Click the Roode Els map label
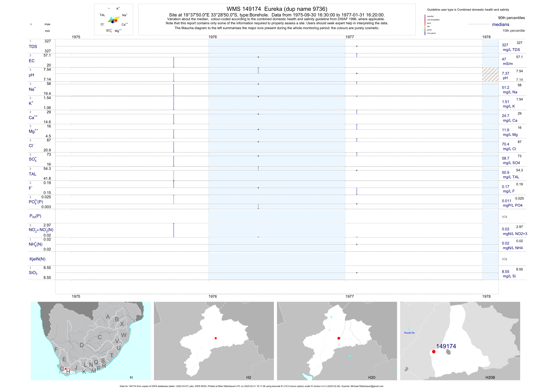The height and width of the screenshot is (392, 554). pos(409,333)
